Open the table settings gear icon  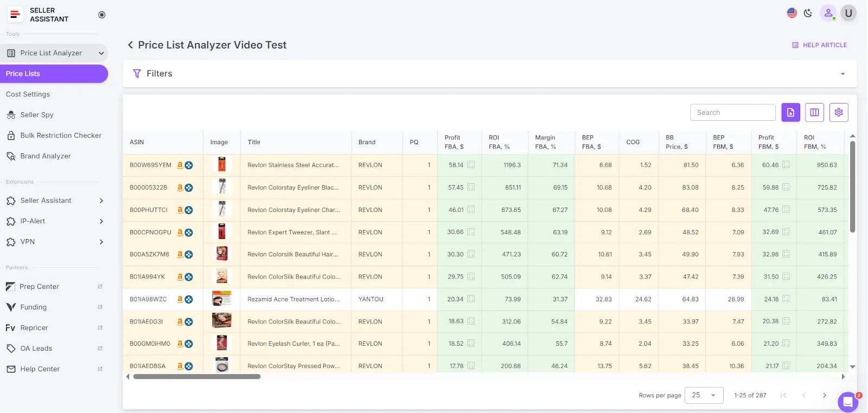[839, 112]
